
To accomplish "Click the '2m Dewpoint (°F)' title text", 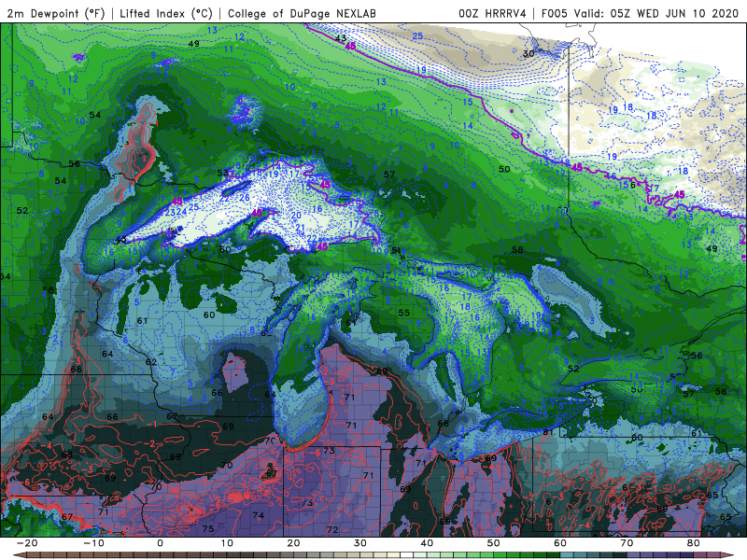I will [x=56, y=13].
